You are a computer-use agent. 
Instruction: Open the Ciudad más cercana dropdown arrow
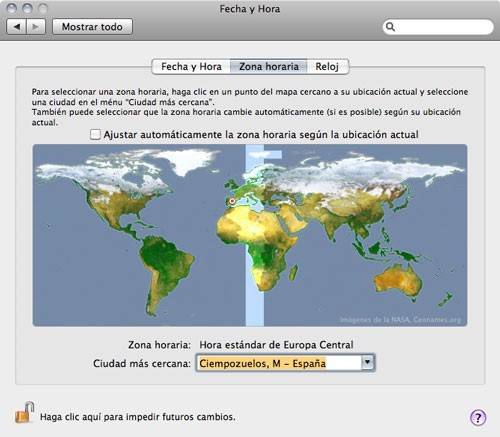(x=367, y=362)
